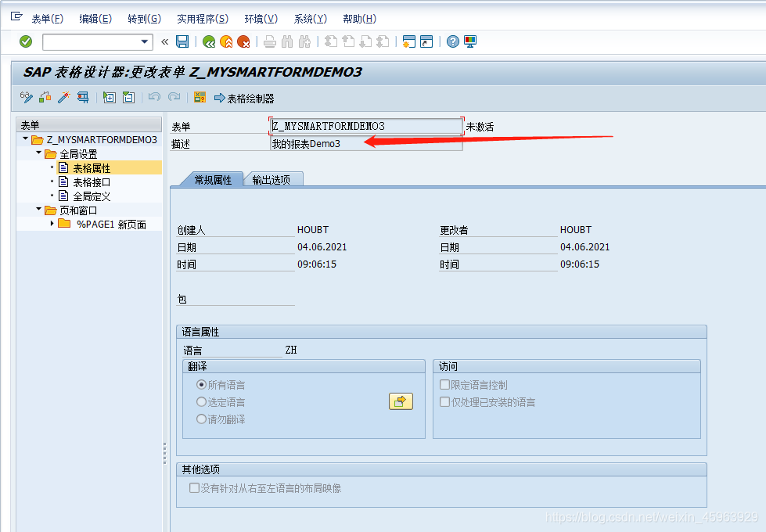Click the 表格绘制器 button
Viewport: 766px width, 532px height.
point(244,99)
